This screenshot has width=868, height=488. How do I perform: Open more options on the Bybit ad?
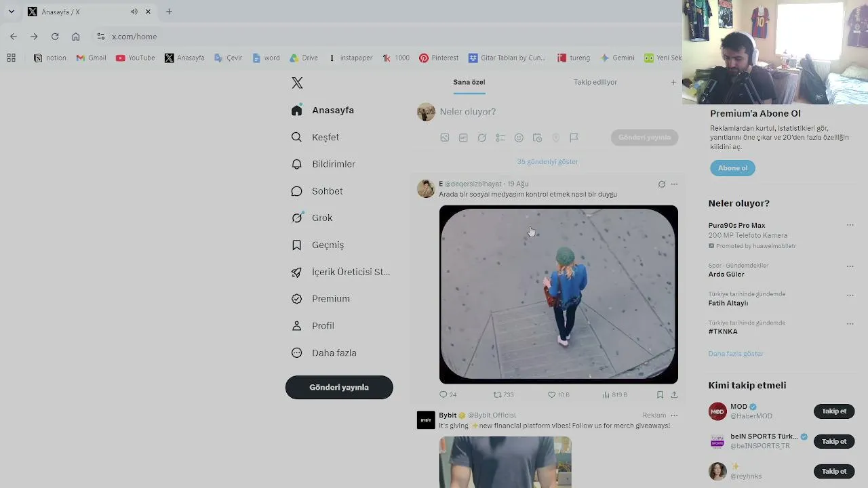click(674, 415)
